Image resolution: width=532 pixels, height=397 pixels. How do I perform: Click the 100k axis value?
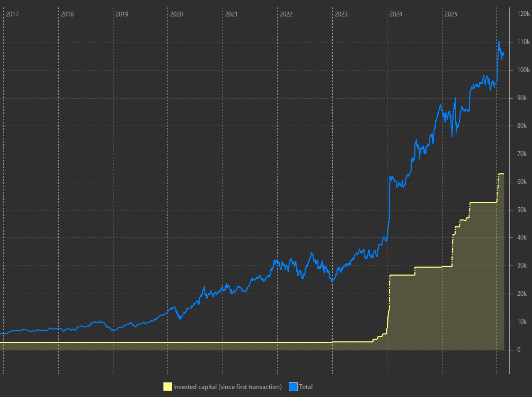click(x=524, y=70)
